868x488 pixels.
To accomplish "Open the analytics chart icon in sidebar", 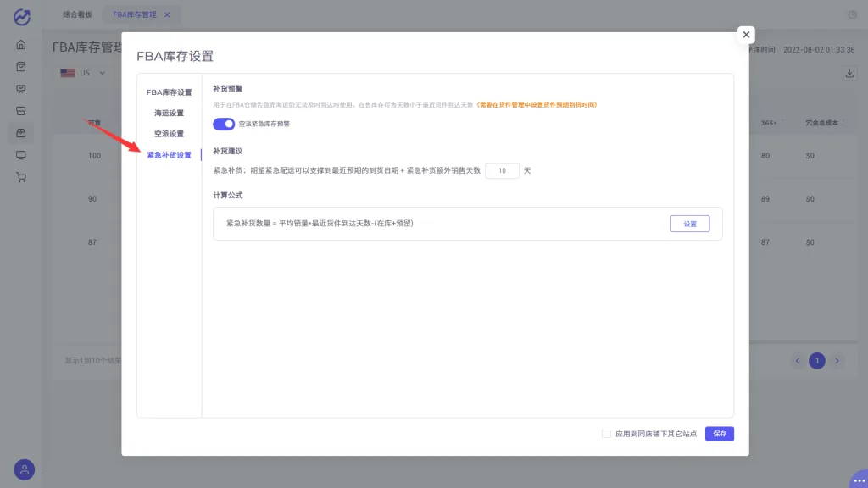I will tap(21, 88).
